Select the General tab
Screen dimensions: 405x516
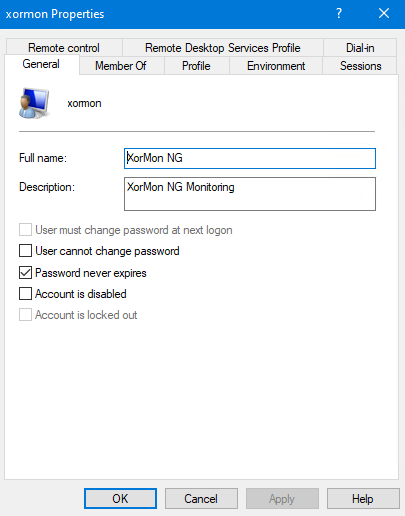pos(41,64)
